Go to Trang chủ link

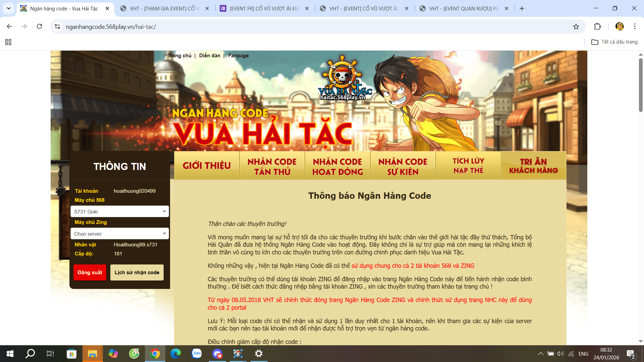coord(180,56)
